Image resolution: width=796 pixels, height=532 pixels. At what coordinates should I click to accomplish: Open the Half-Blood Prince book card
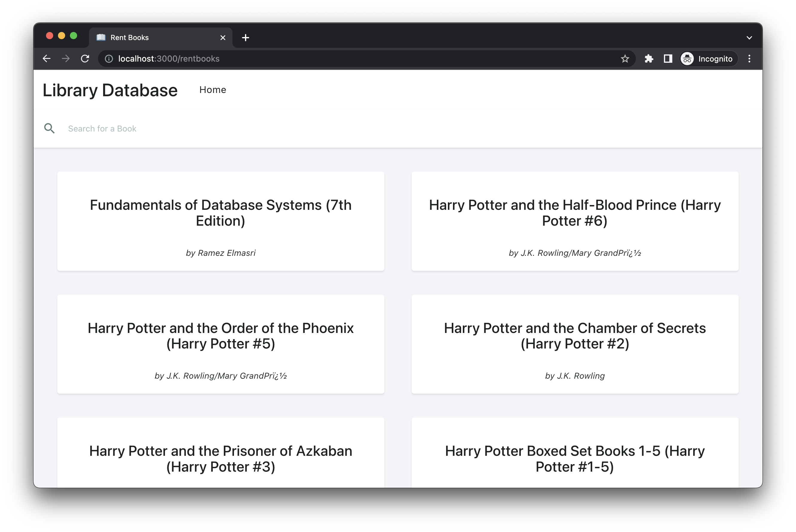pyautogui.click(x=575, y=221)
